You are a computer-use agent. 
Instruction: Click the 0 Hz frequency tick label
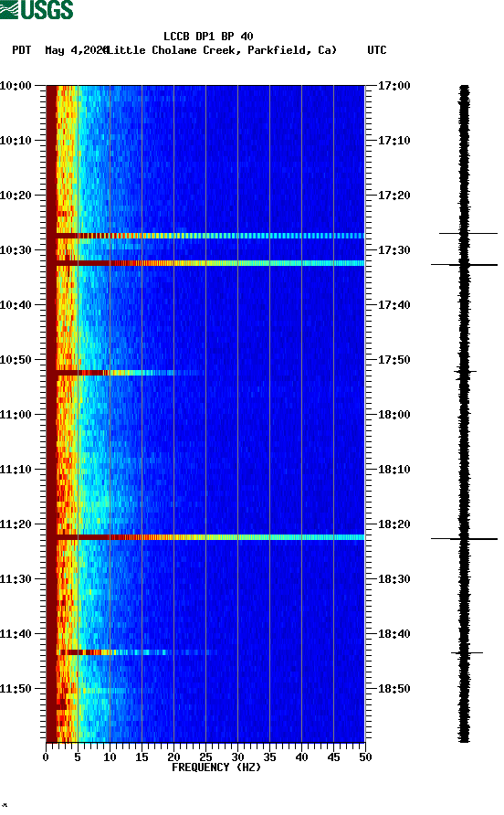pos(46,757)
